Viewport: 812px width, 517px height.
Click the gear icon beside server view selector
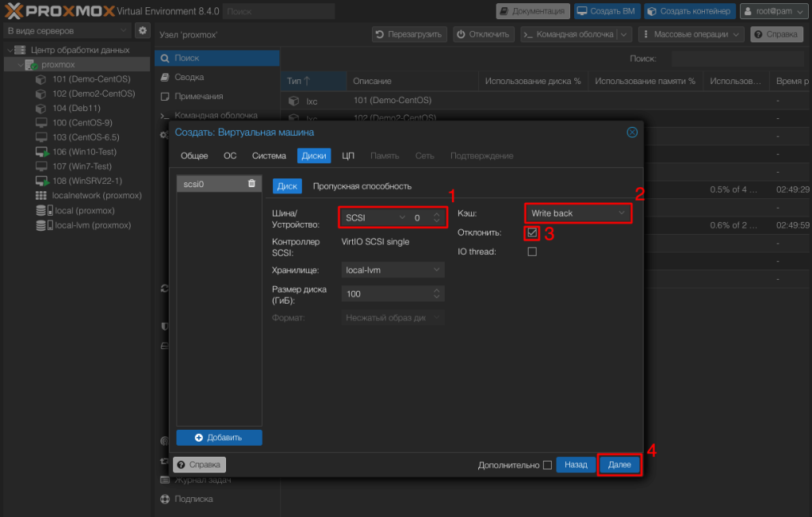point(143,31)
